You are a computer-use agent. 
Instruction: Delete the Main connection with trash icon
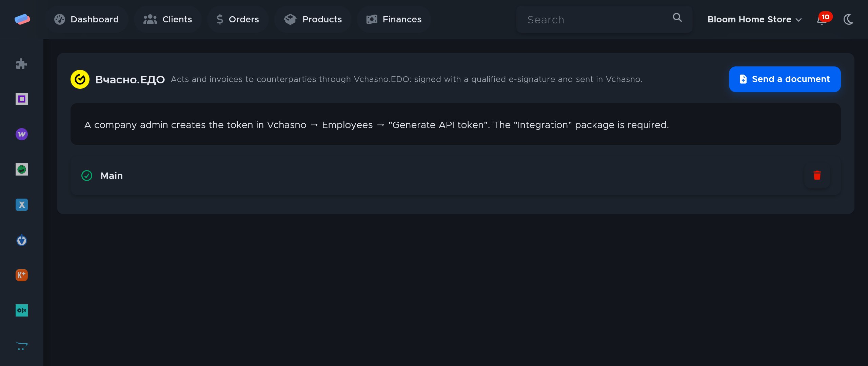817,176
